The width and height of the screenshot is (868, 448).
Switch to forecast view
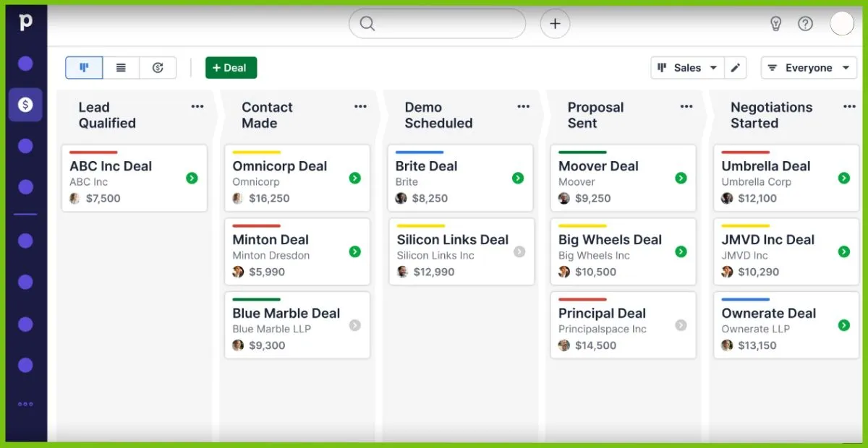158,68
